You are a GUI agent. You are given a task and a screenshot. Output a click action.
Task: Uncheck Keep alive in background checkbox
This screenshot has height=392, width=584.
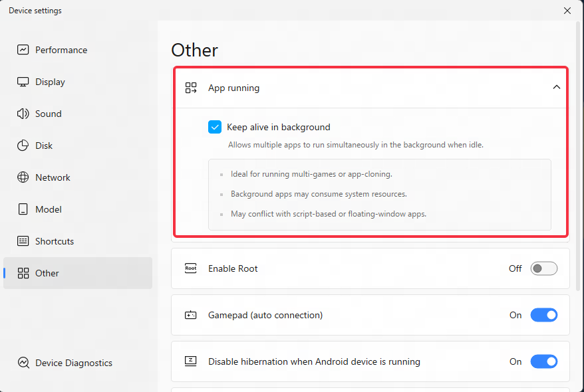[x=215, y=127]
